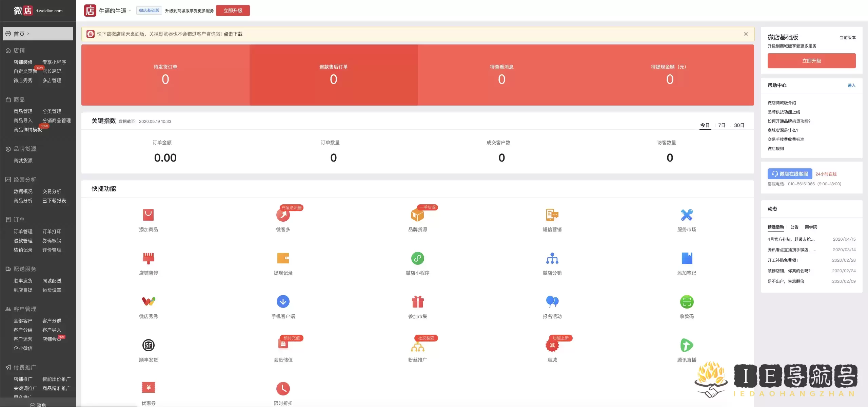Screen dimensions: 868x407
Task: Click the 顺丰发货 SF icon
Action: pos(148,345)
